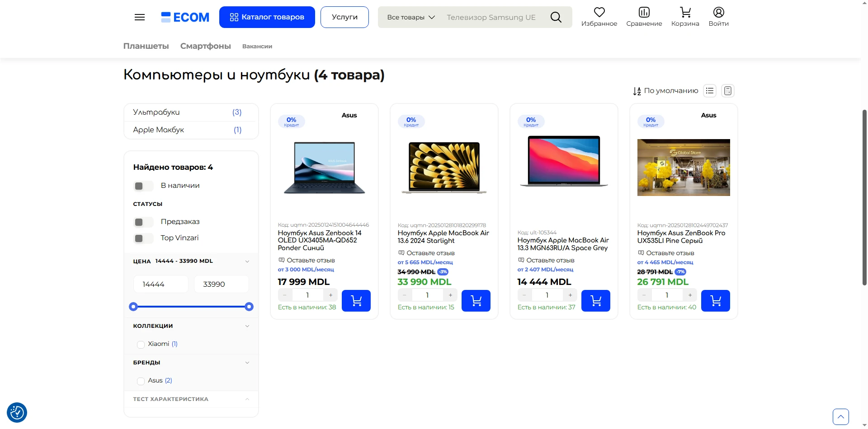Open Корзина cart icon

[x=685, y=12]
